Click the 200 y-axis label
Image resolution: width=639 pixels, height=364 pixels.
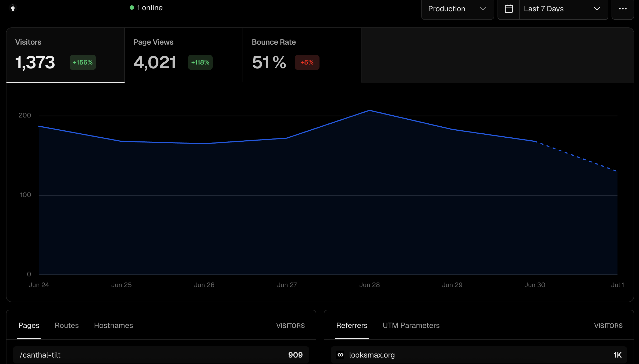(25, 115)
